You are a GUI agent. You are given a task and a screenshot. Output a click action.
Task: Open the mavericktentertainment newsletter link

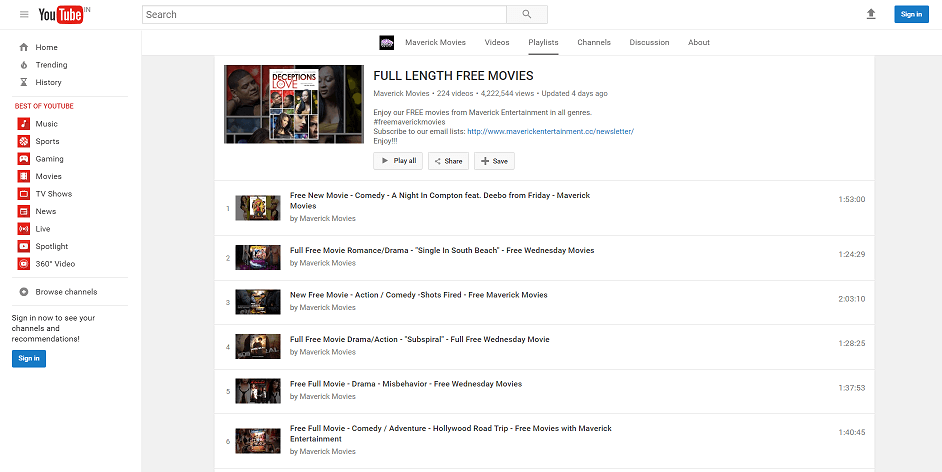click(550, 131)
